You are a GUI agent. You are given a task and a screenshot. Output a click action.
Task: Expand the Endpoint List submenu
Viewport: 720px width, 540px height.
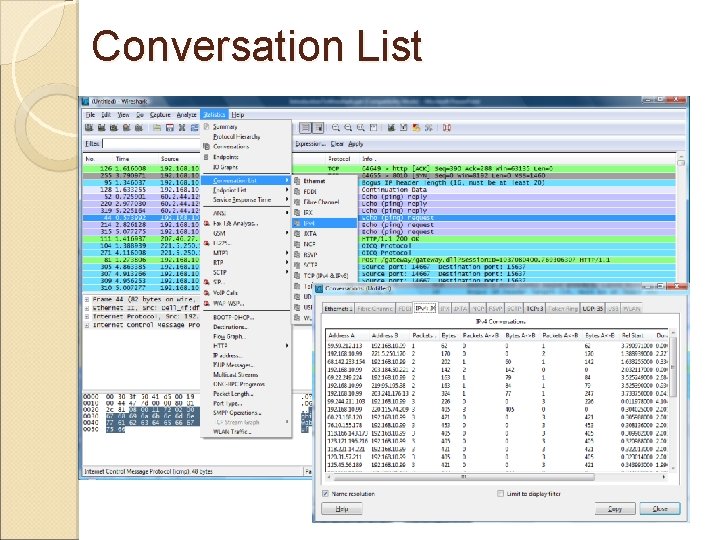tap(246, 190)
